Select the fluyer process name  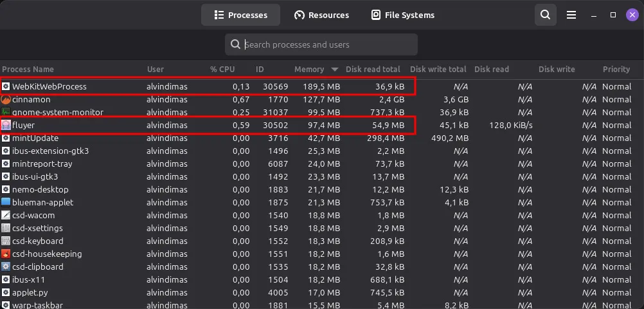pos(23,125)
